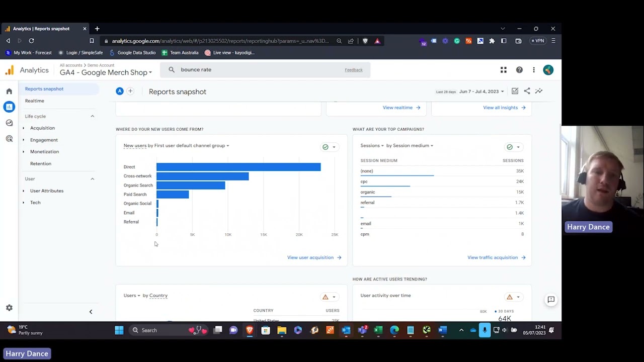
Task: Open browser extensions puzzle icon
Action: [492, 41]
